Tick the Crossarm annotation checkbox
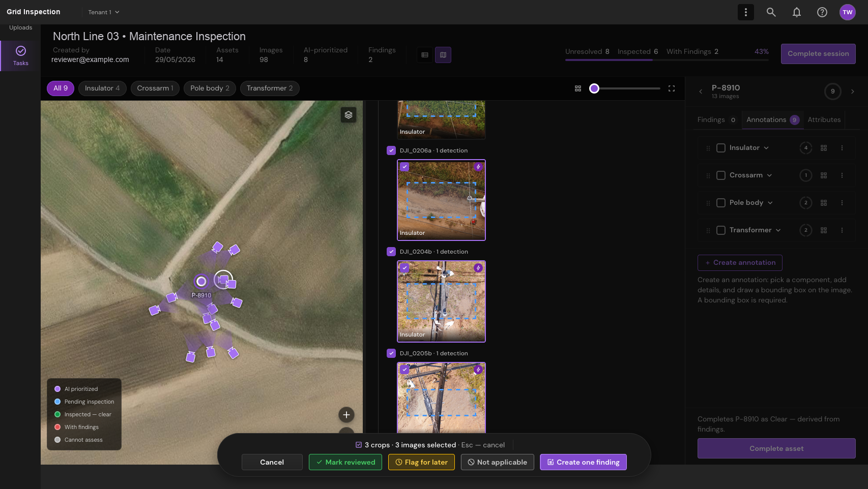 [721, 175]
